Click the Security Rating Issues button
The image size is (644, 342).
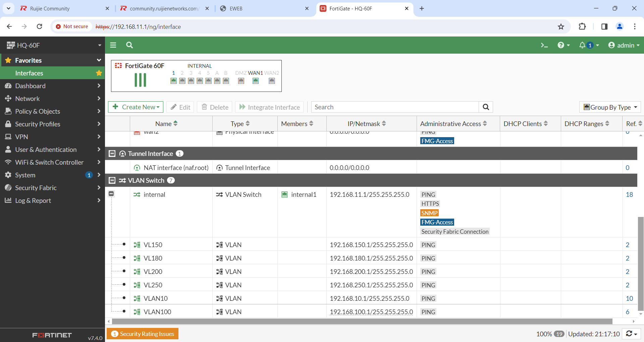(143, 334)
